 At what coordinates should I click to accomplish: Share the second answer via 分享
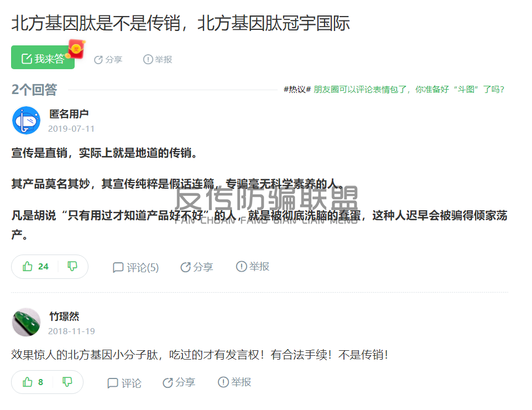pos(179,382)
